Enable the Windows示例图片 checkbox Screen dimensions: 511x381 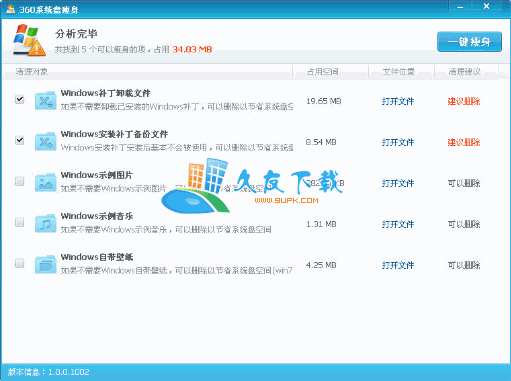click(x=20, y=181)
